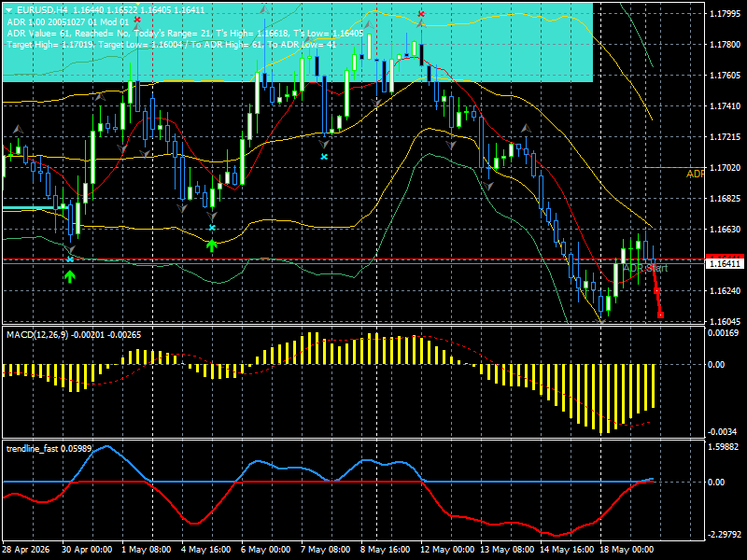Click the 12 May 00:00 time label
This screenshot has width=747, height=560.
coord(447,550)
